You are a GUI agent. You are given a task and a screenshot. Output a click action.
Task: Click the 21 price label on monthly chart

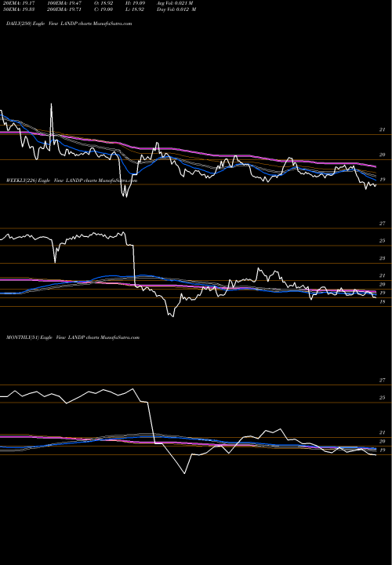pyautogui.click(x=383, y=432)
